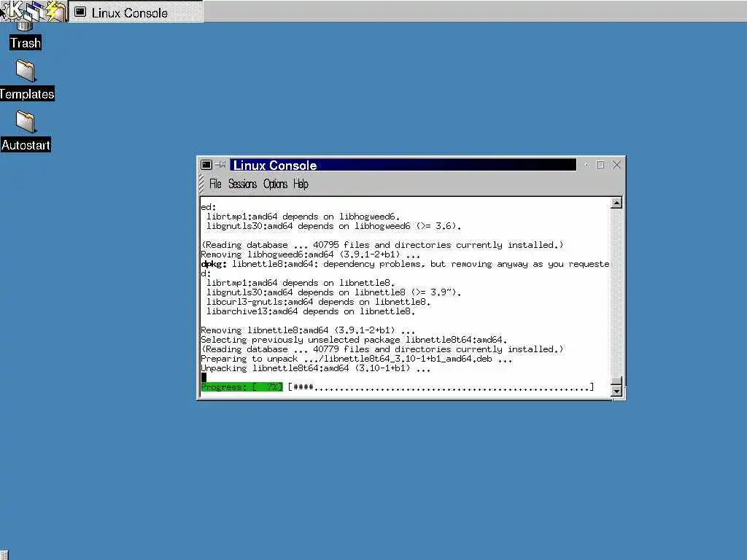Click the line 'Unpacking libnettle8t64:amd64 (3.10-1+b1) ...'

coord(315,368)
